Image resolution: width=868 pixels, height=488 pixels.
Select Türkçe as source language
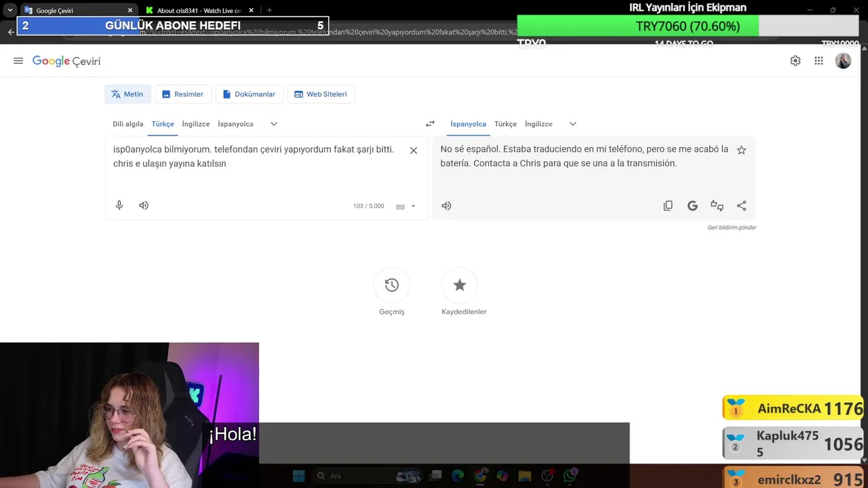pos(163,124)
